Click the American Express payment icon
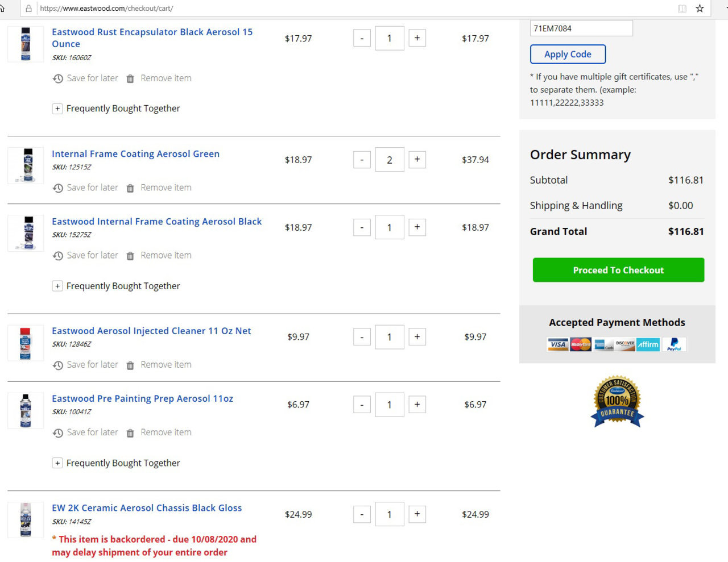728x562 pixels. pyautogui.click(x=603, y=344)
